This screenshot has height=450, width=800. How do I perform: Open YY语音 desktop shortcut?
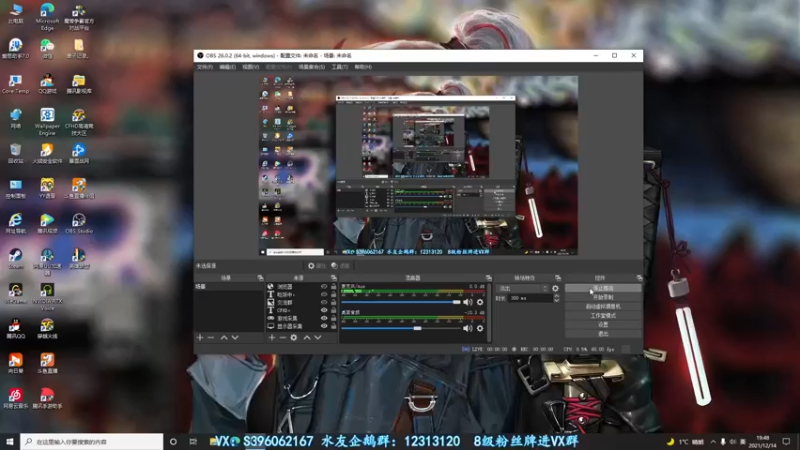[x=47, y=188]
